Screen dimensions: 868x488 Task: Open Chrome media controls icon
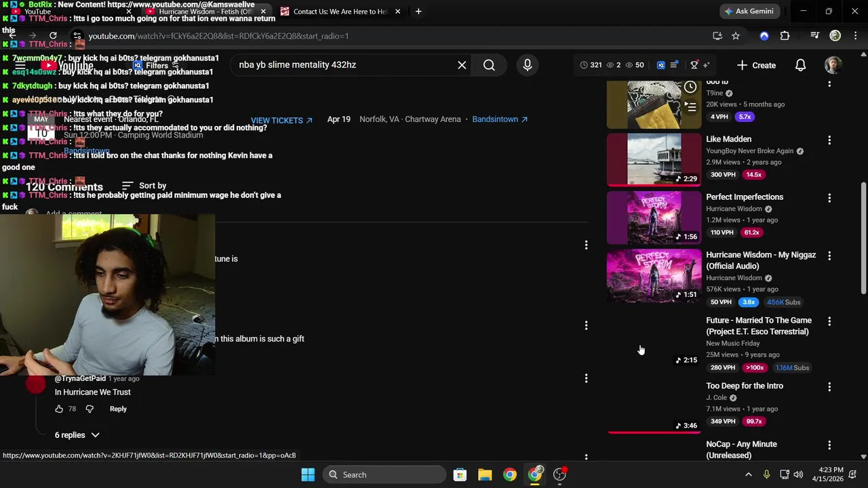pyautogui.click(x=815, y=36)
